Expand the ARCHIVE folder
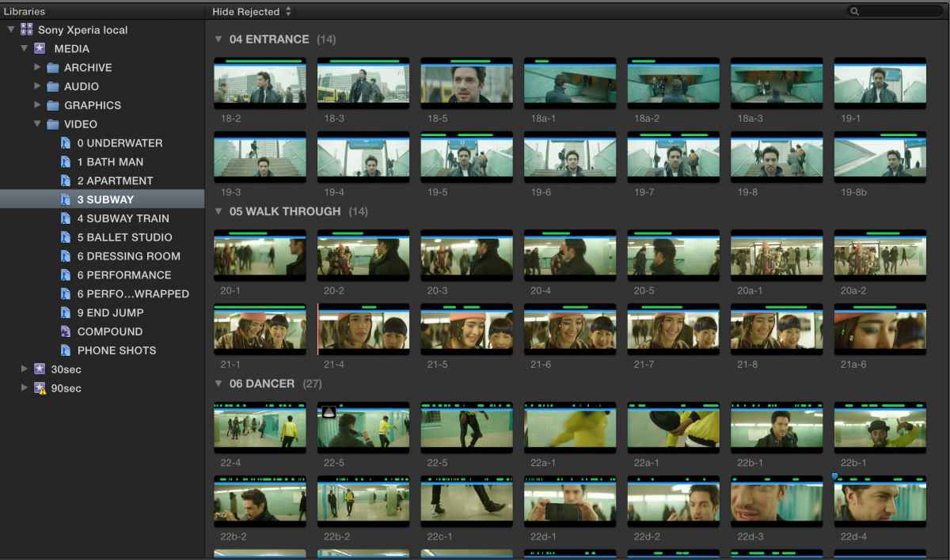 (x=37, y=67)
